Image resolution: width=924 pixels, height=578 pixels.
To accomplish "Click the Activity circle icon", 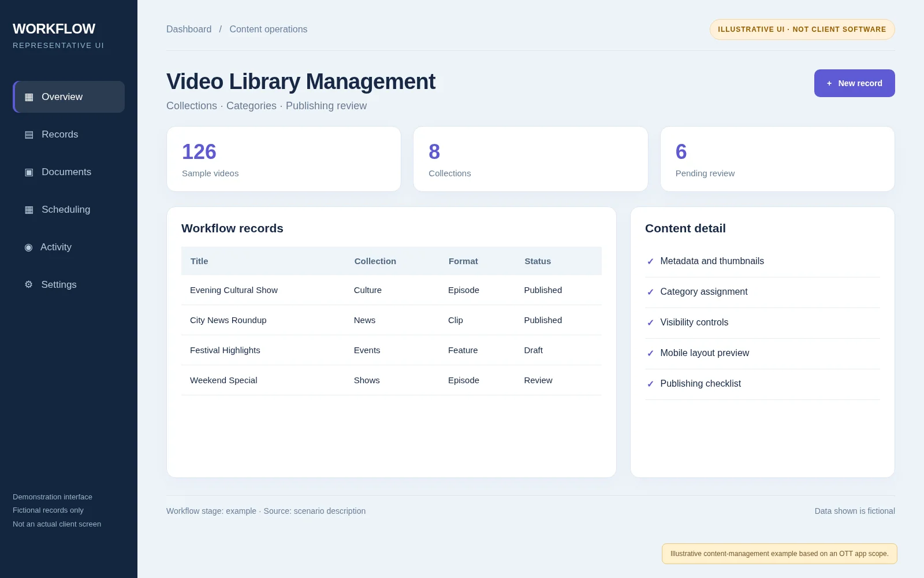I will pos(28,247).
